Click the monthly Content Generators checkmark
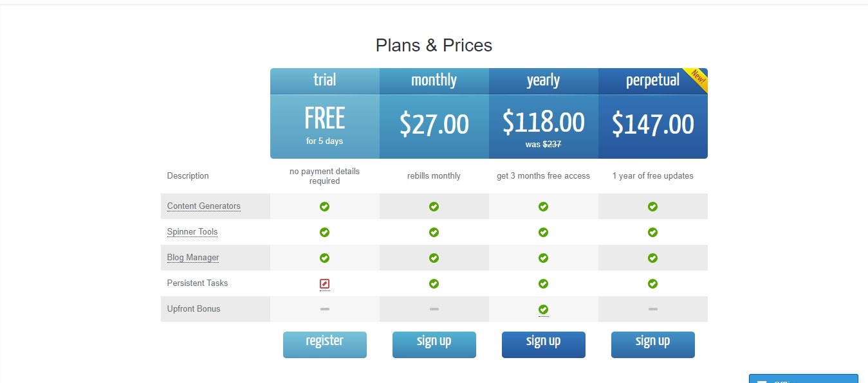This screenshot has width=868, height=383. [x=434, y=206]
